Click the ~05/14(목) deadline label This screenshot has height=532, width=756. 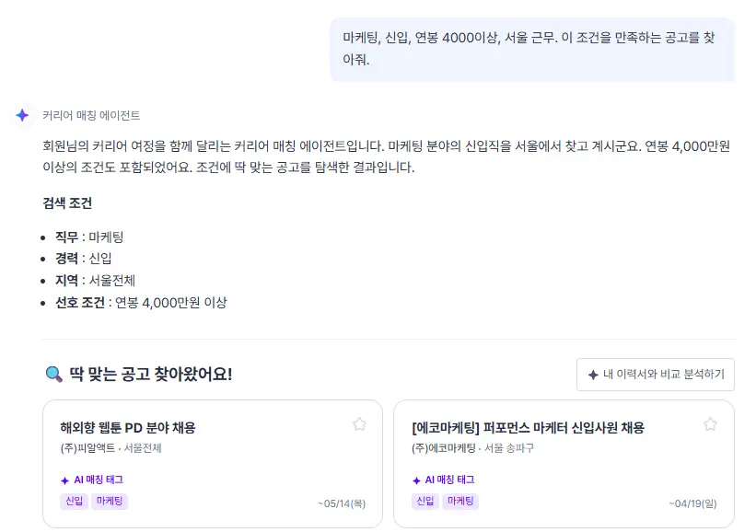(341, 503)
